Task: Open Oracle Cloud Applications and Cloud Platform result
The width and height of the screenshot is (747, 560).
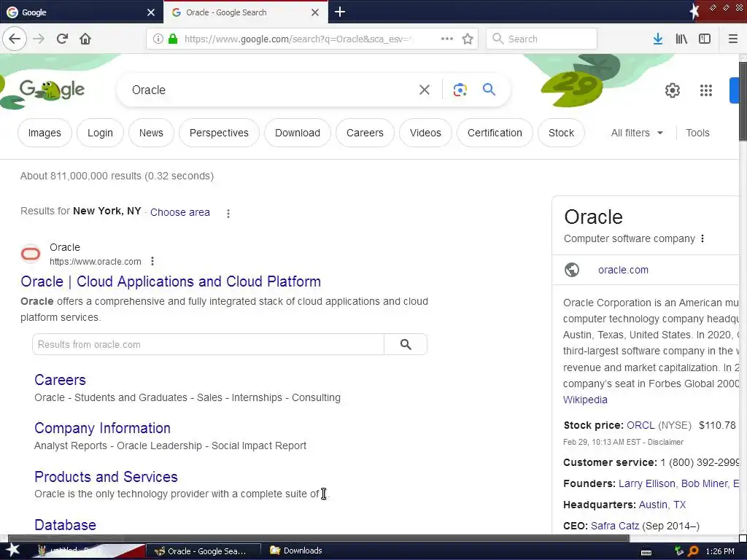Action: [x=171, y=281]
